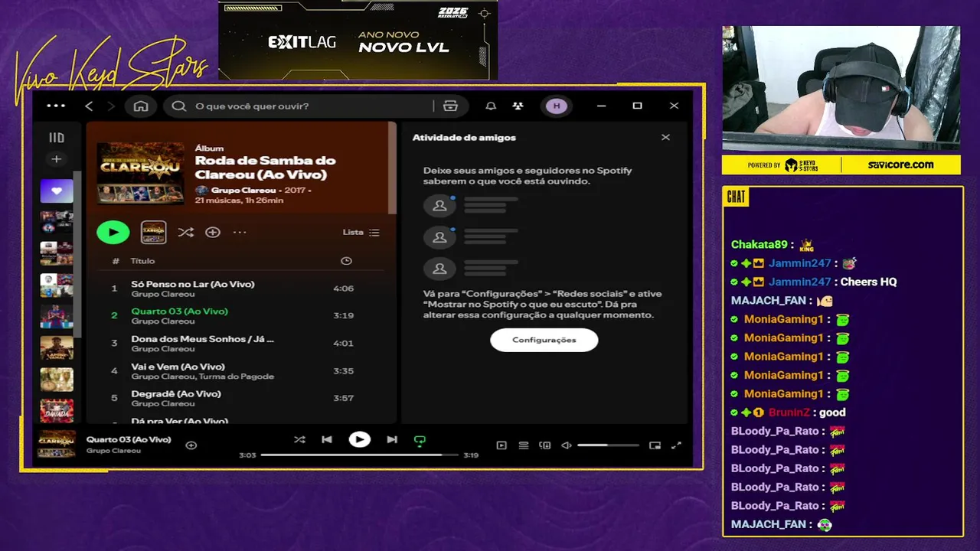Adjust the volume slider
The width and height of the screenshot is (980, 551).
click(608, 445)
